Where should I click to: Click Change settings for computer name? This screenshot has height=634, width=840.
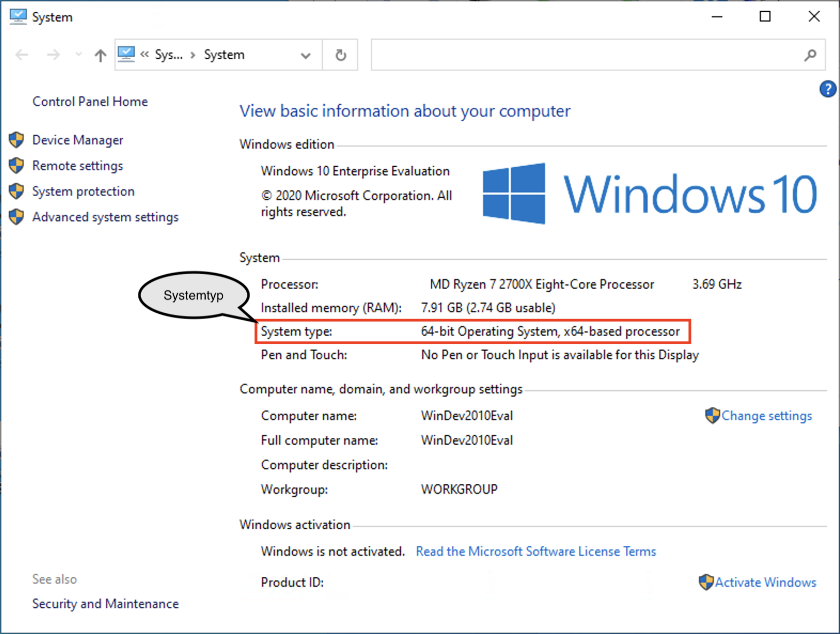point(766,416)
